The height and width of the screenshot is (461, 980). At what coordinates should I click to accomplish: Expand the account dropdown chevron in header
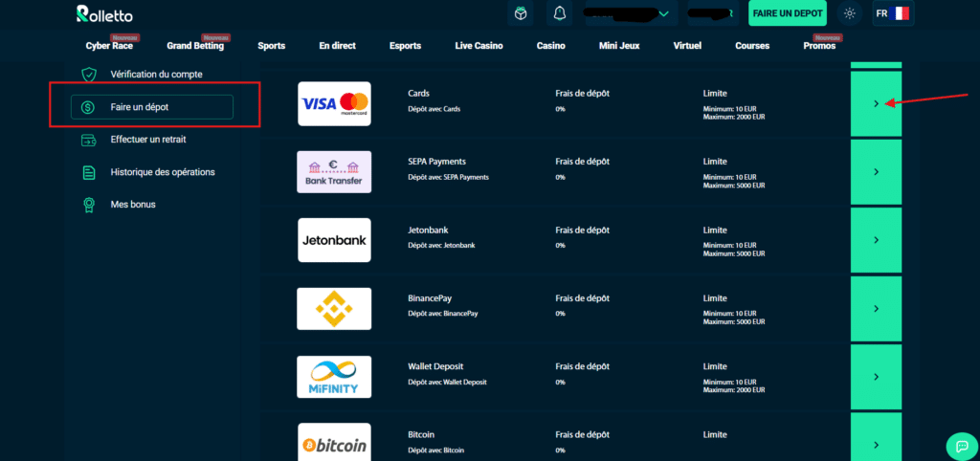coord(664,13)
